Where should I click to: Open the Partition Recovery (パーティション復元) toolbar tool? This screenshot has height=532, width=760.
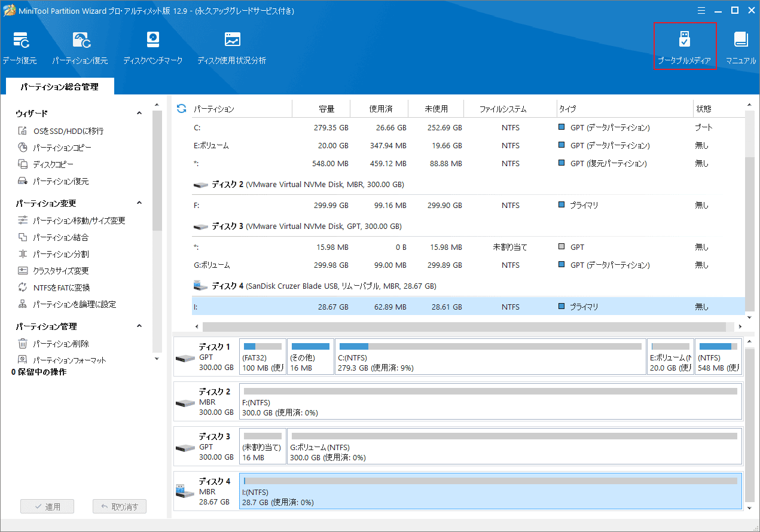[80, 48]
